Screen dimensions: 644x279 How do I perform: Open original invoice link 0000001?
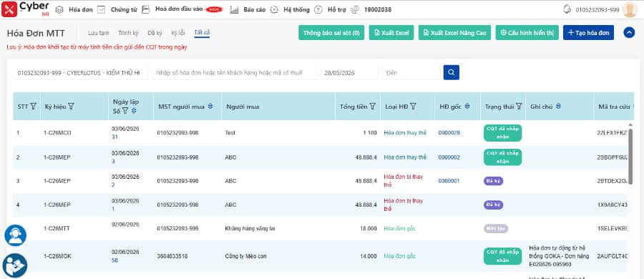[x=449, y=181]
